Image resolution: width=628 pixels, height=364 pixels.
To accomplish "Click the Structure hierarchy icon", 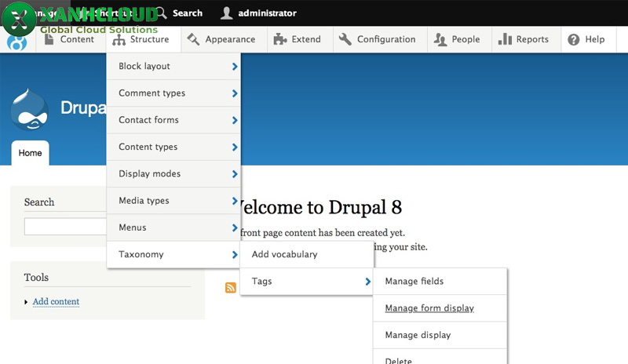I will (119, 40).
